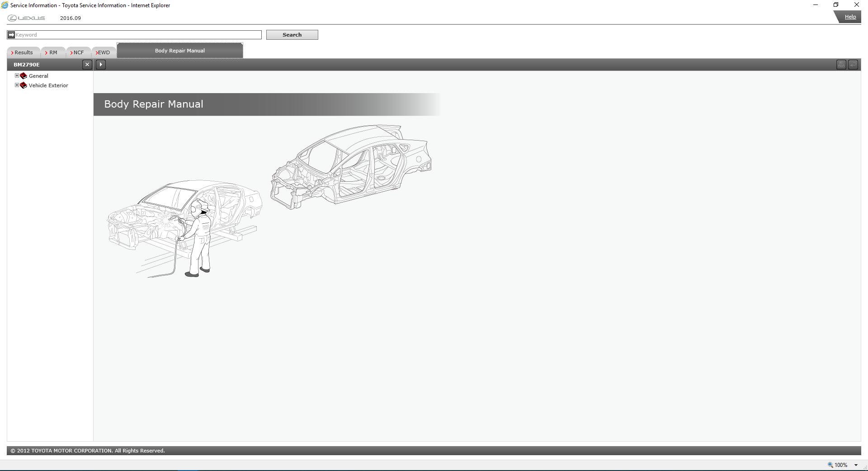Viewport: 868px width, 471px height.
Task: Click the bare car body frame illustration
Action: [x=351, y=167]
